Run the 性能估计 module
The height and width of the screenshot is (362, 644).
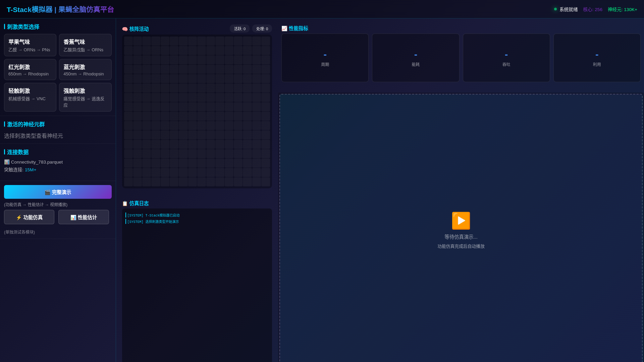point(84,217)
